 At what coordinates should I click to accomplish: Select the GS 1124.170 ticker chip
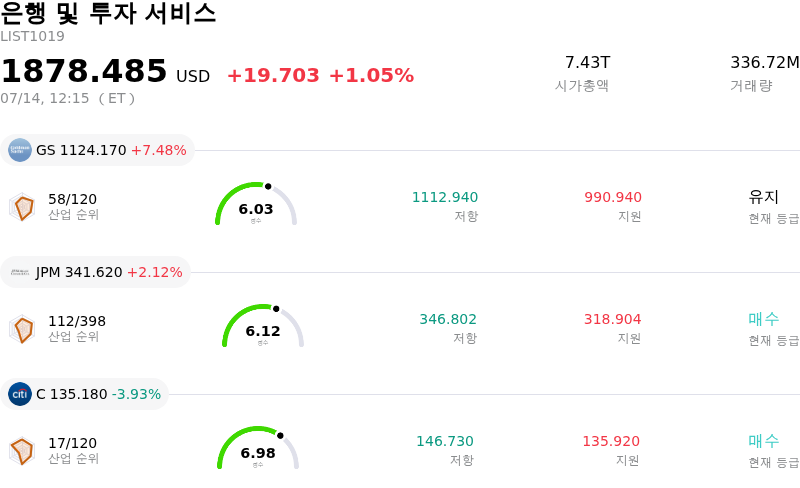pos(97,150)
